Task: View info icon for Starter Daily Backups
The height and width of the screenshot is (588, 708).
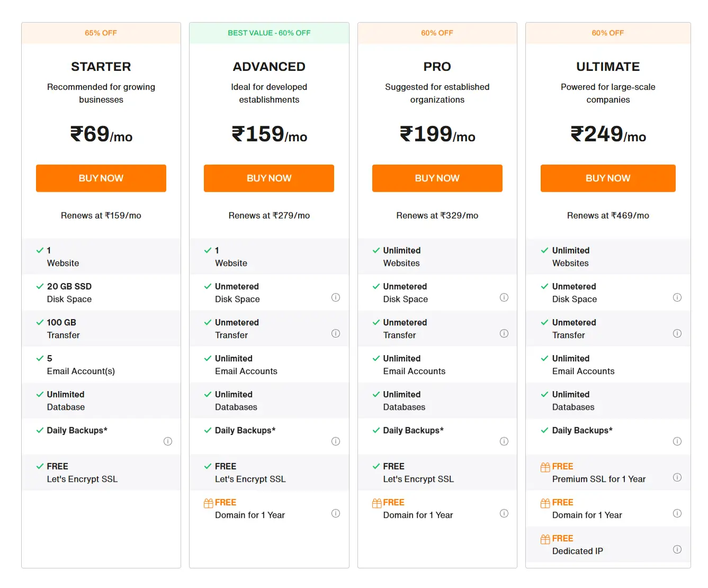Action: pyautogui.click(x=168, y=441)
